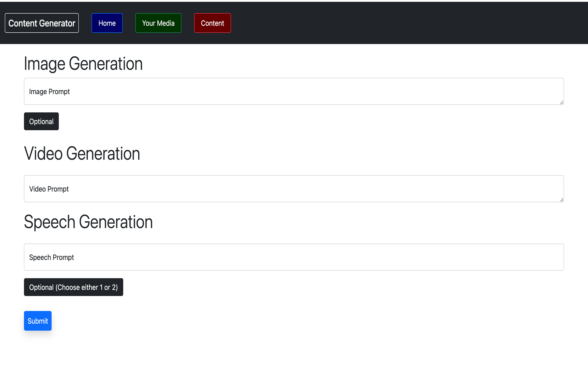This screenshot has height=392, width=588.
Task: Focus the Speech Prompt input field
Action: 294,257
